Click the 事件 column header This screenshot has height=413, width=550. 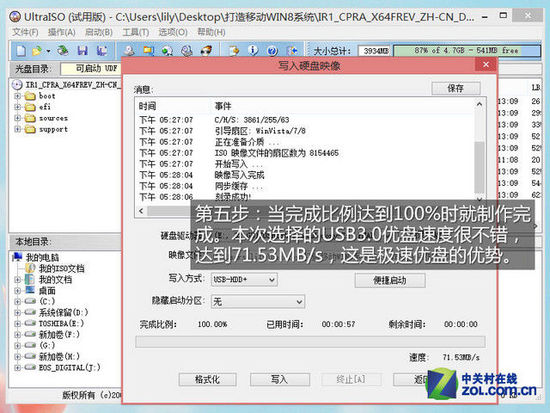(x=223, y=106)
